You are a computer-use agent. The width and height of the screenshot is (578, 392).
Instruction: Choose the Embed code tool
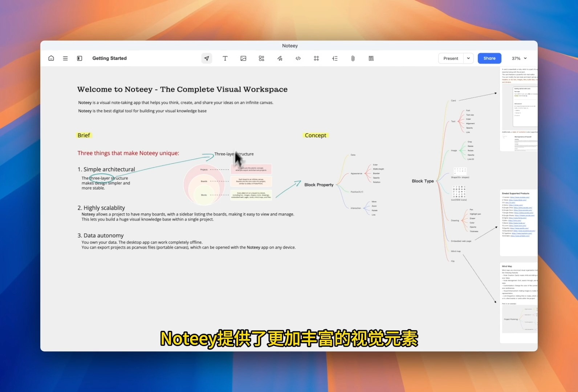[298, 58]
